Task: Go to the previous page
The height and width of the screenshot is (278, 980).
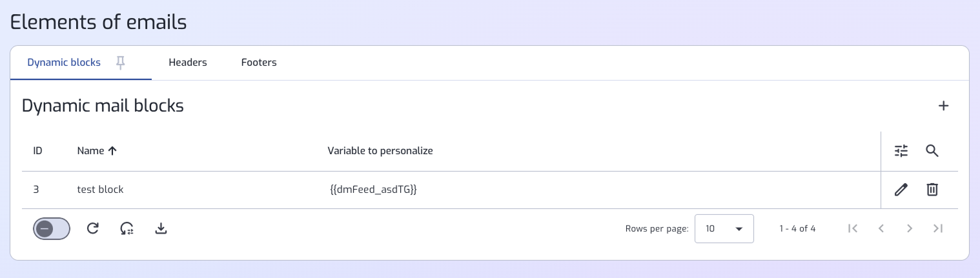Action: (881, 228)
